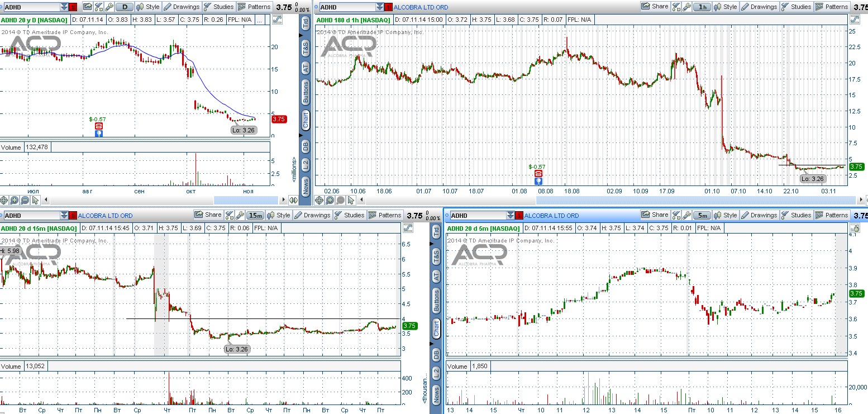The width and height of the screenshot is (868, 414).
Task: Open the Style menu on the daily chart
Action: [148, 7]
